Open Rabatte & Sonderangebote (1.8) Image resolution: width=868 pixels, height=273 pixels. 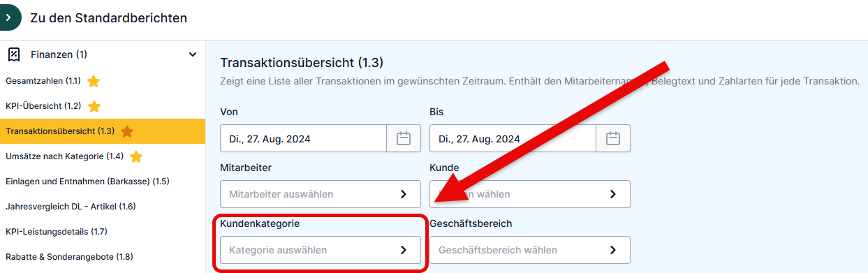69,257
